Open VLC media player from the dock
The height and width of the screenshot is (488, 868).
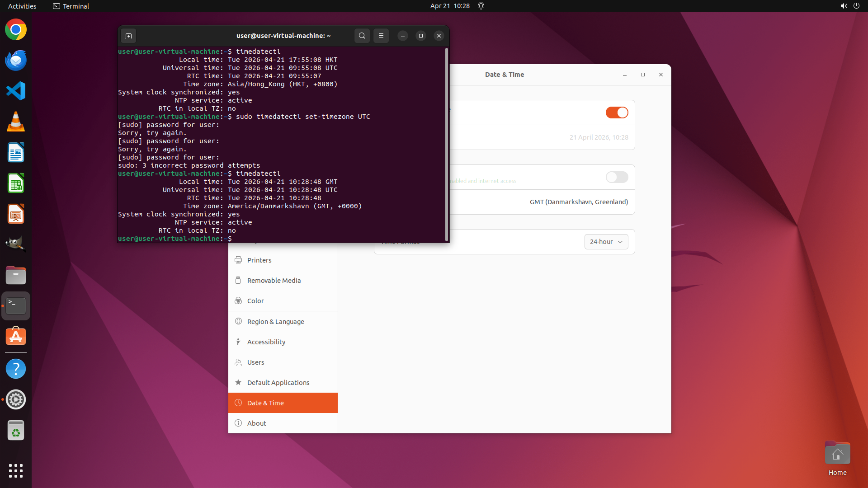(16, 122)
